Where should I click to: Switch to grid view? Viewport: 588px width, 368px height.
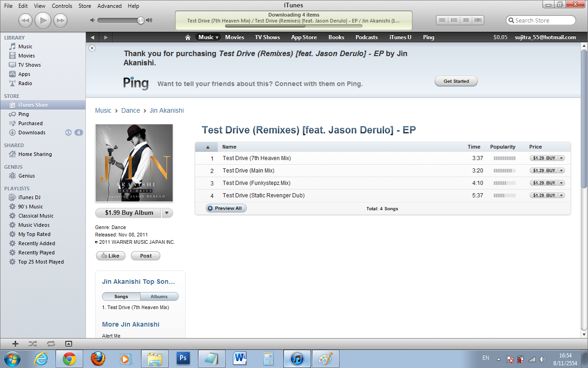pyautogui.click(x=466, y=20)
